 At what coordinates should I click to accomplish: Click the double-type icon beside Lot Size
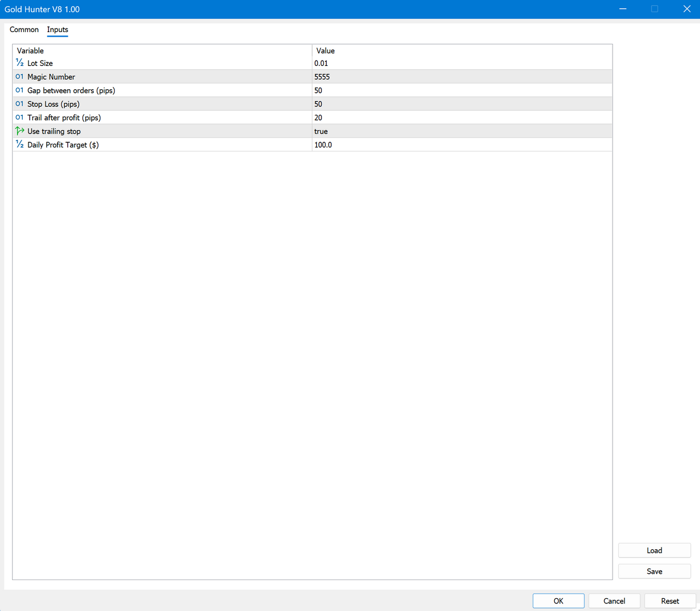tap(20, 63)
